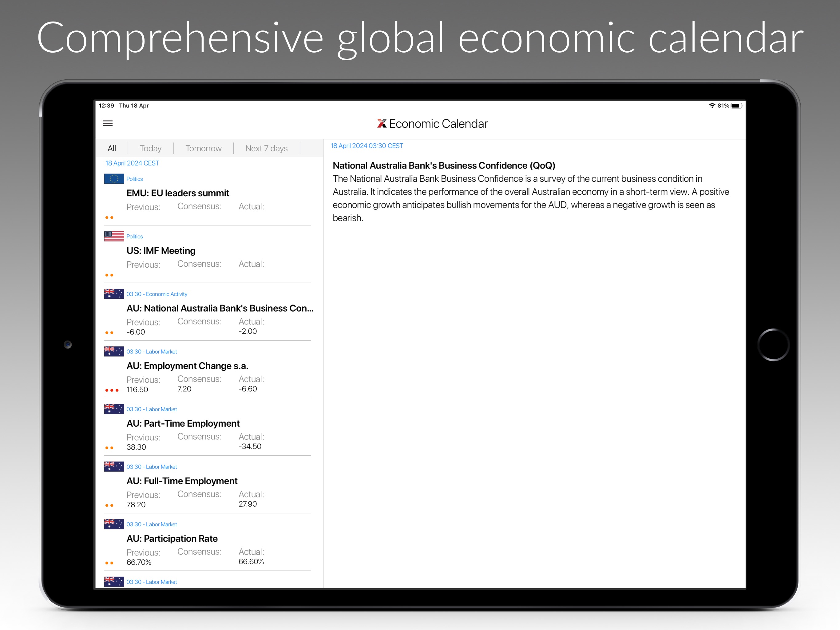The width and height of the screenshot is (840, 630).
Task: Tap importance dots on IMF Meeting
Action: [x=109, y=275]
